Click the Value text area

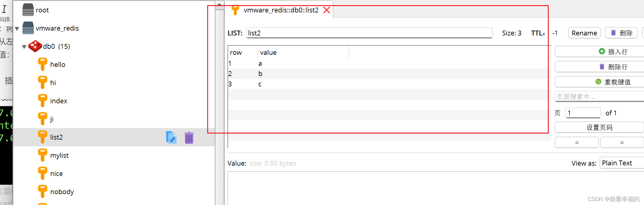click(x=436, y=188)
